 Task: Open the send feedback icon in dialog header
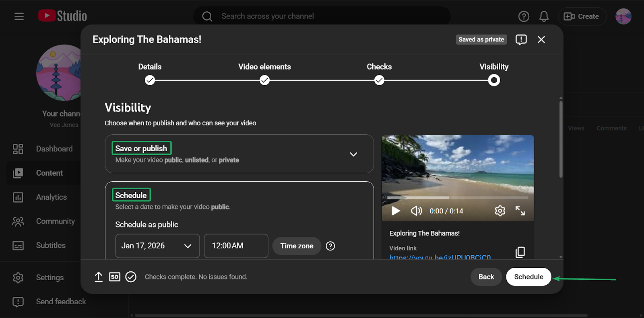521,39
